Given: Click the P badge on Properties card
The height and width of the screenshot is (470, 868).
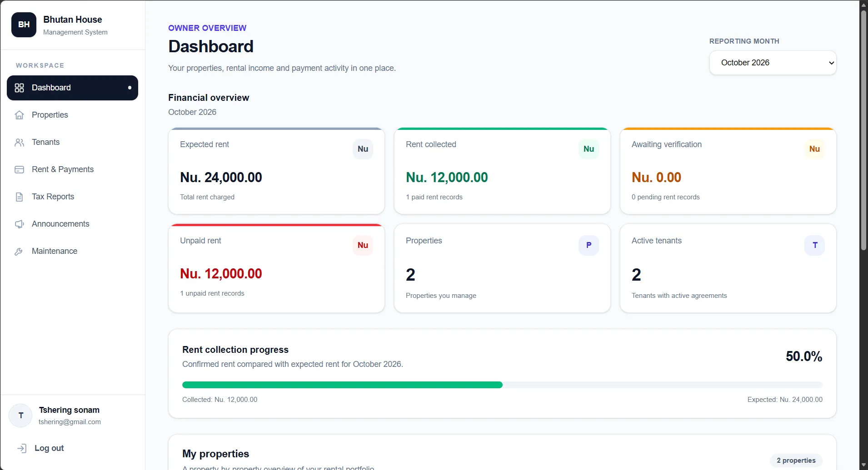Looking at the screenshot, I should tap(589, 245).
